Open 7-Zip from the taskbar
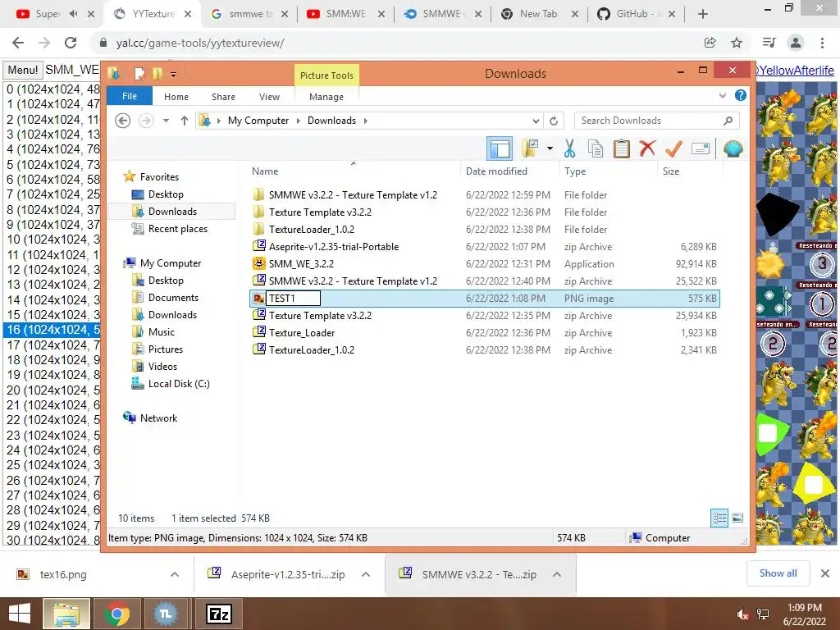 [x=219, y=614]
